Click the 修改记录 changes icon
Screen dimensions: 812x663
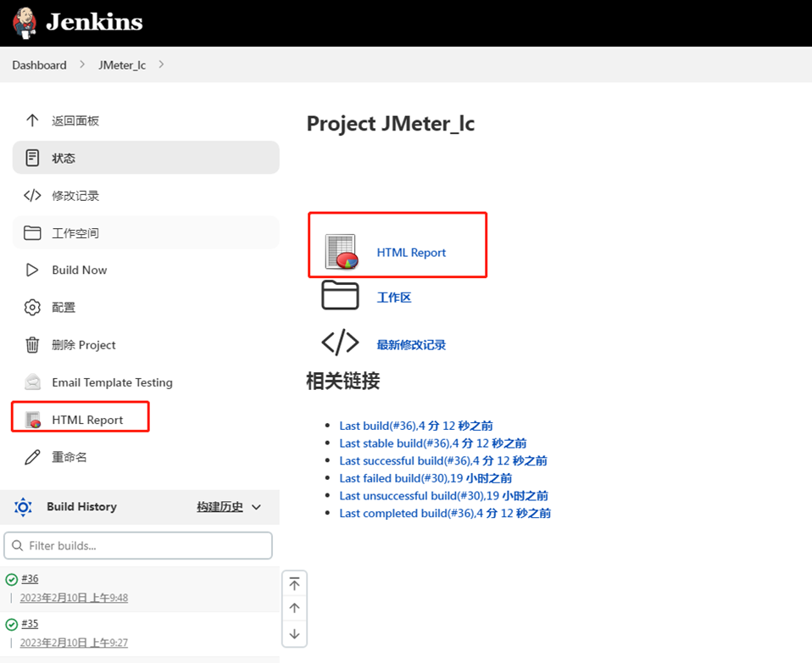click(31, 195)
